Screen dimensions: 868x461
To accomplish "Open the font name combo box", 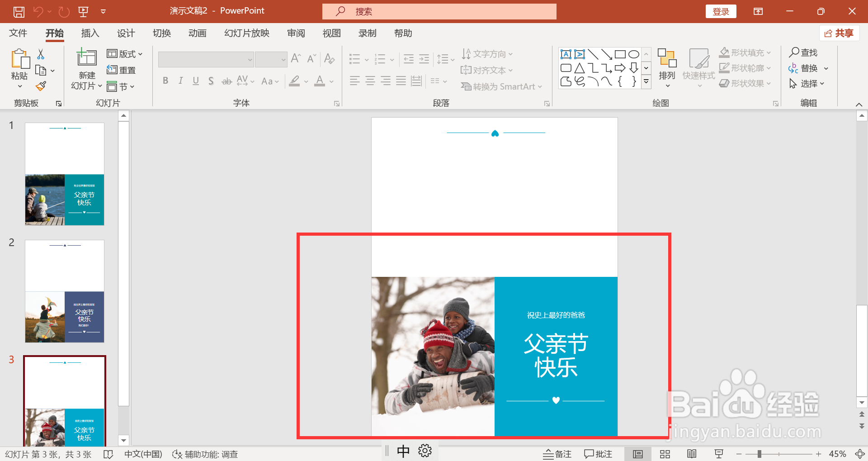I will pyautogui.click(x=206, y=59).
